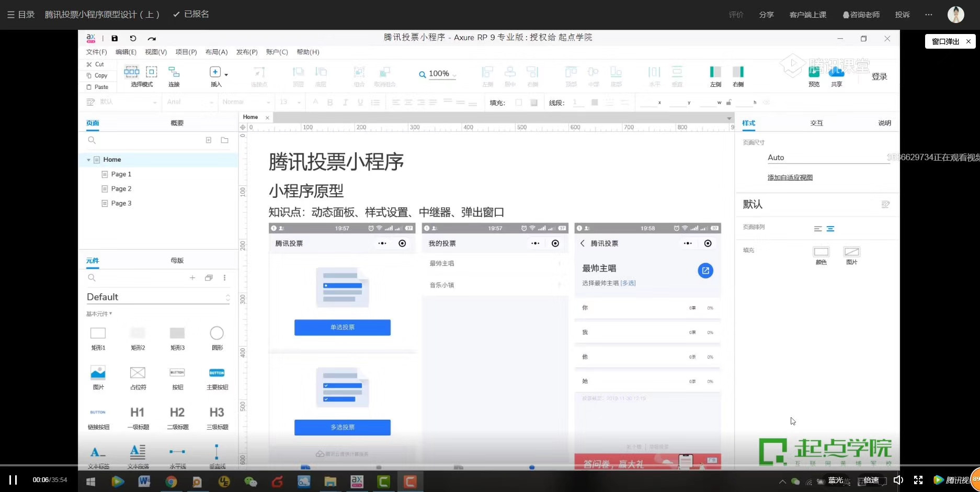The height and width of the screenshot is (492, 980).
Task: Select the 主要按钮 primary button widget
Action: click(217, 378)
